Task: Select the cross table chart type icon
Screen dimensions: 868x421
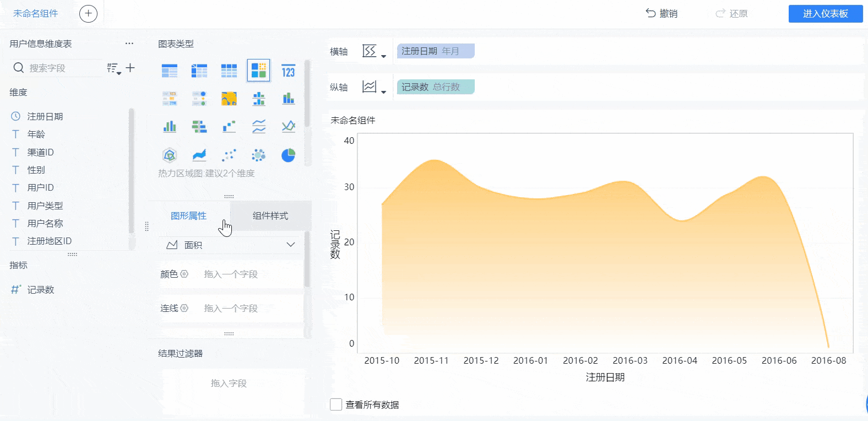Action: (x=199, y=71)
